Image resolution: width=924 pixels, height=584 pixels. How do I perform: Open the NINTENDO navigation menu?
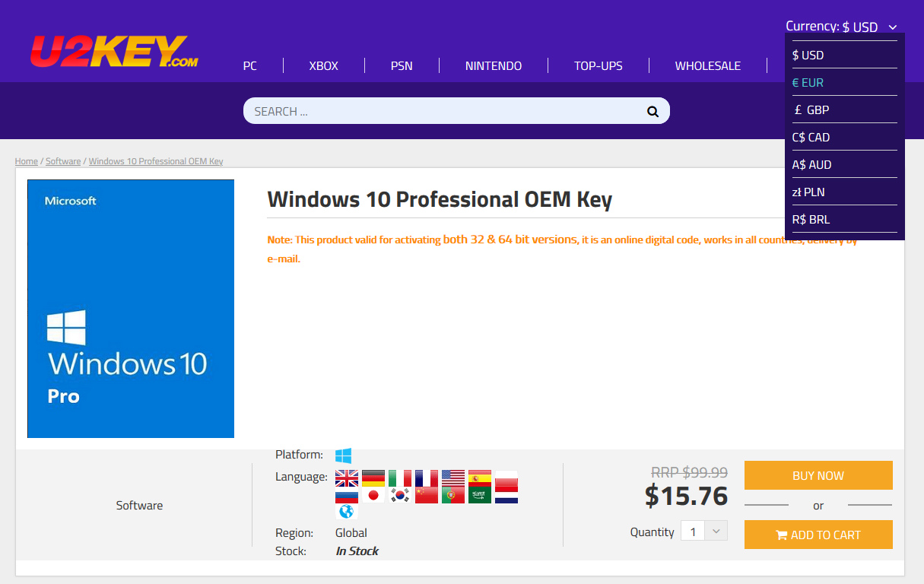[x=494, y=66]
